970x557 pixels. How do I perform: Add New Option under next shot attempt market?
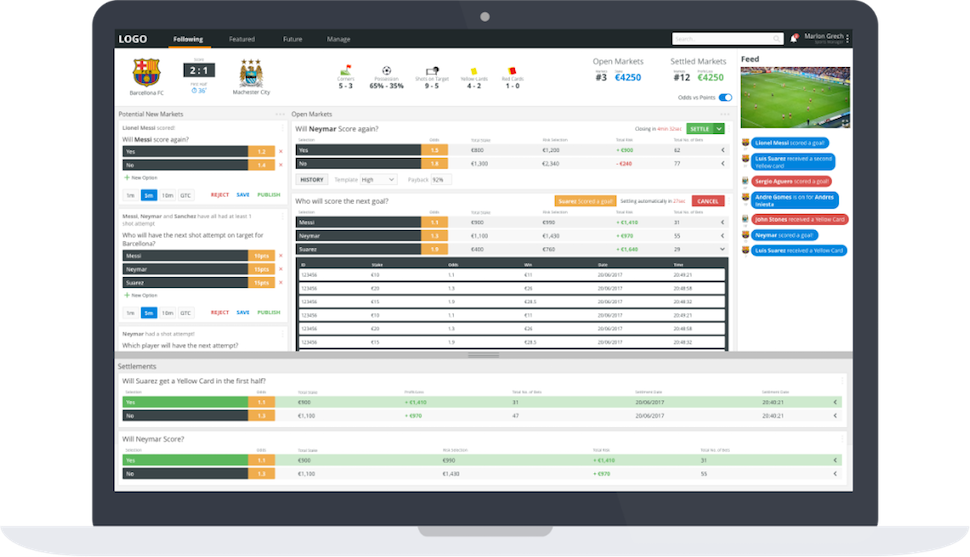click(x=141, y=295)
